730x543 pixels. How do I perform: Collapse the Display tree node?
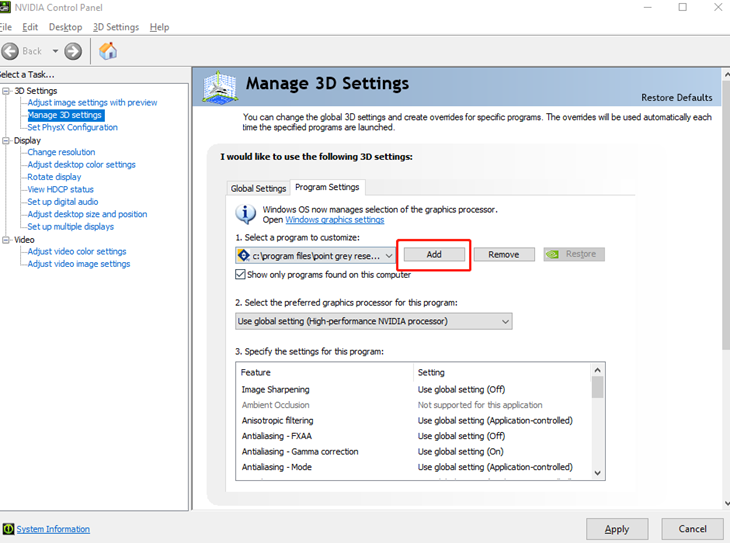click(6, 141)
